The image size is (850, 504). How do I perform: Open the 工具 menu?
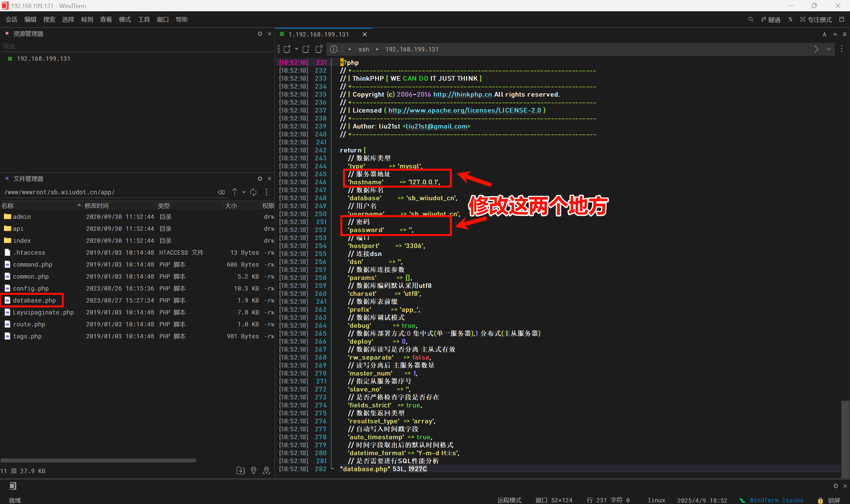144,19
